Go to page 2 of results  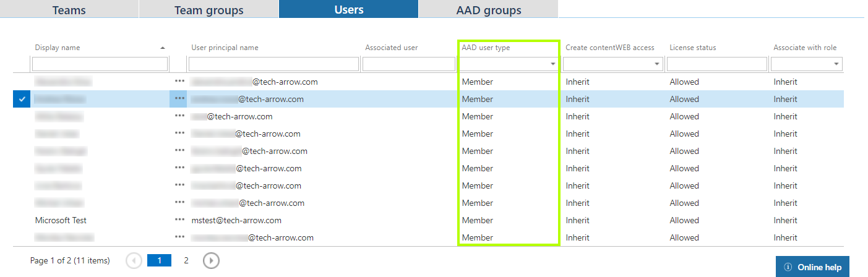point(186,261)
